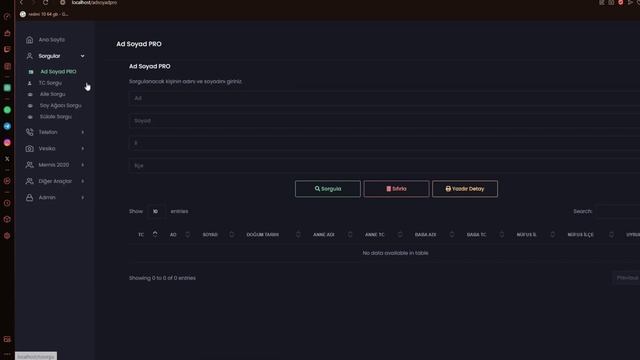Click the icon beside TC Sorgu

pyautogui.click(x=29, y=83)
